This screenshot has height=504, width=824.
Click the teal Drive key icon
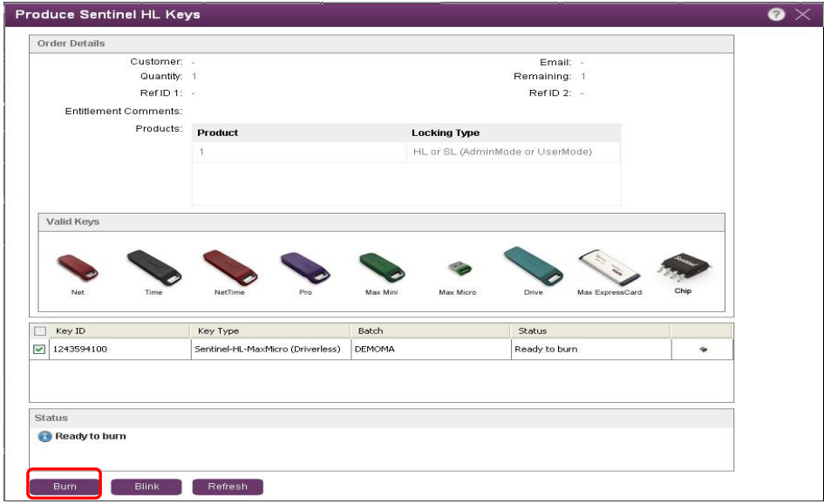coord(533,264)
